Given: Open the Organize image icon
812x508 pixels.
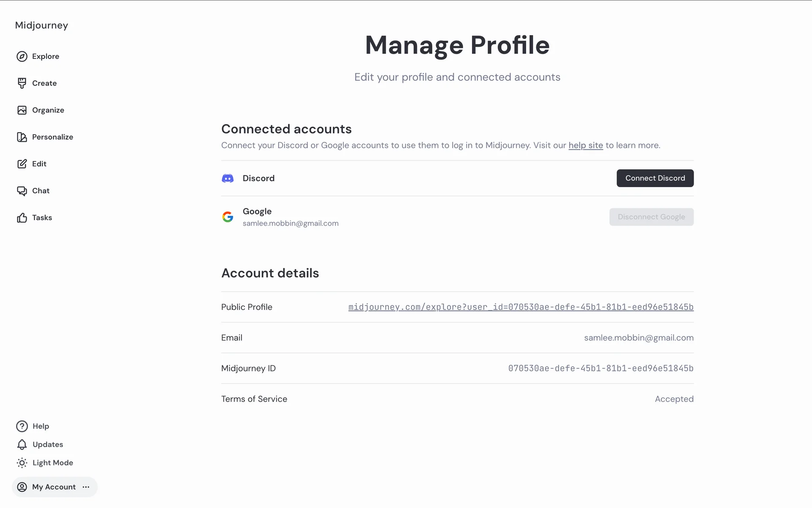Looking at the screenshot, I should coord(22,110).
